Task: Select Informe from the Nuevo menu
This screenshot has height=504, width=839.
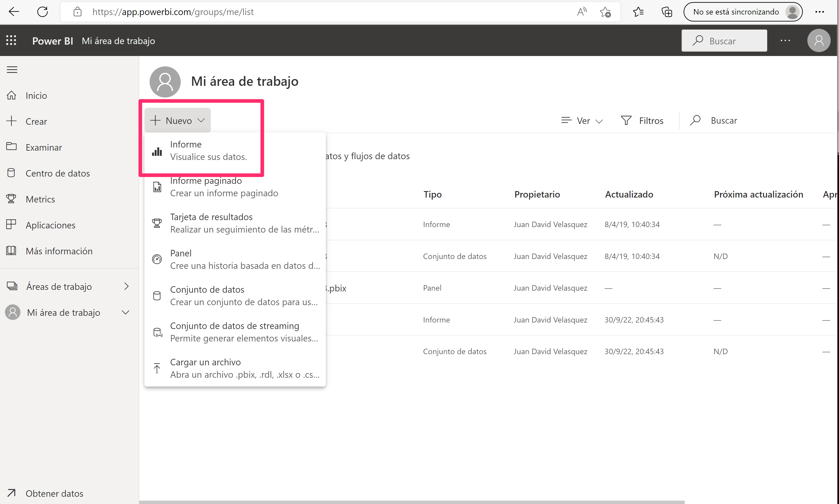Action: click(235, 151)
